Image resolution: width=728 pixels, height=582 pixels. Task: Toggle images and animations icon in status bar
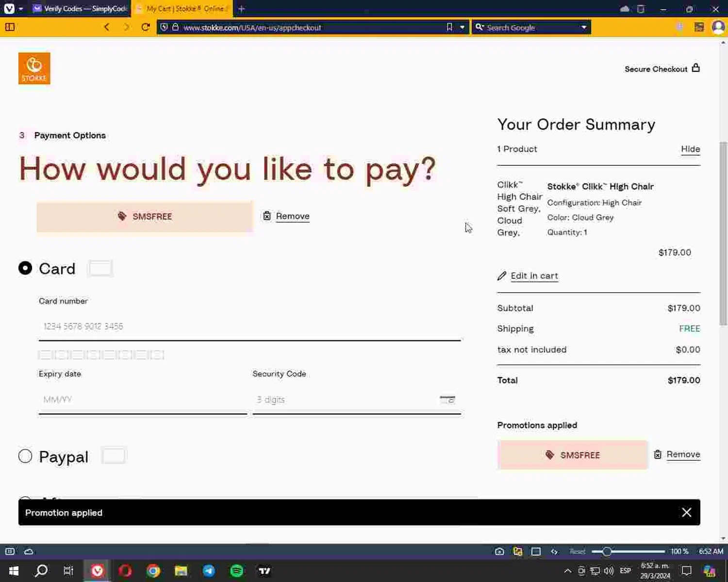(x=518, y=551)
